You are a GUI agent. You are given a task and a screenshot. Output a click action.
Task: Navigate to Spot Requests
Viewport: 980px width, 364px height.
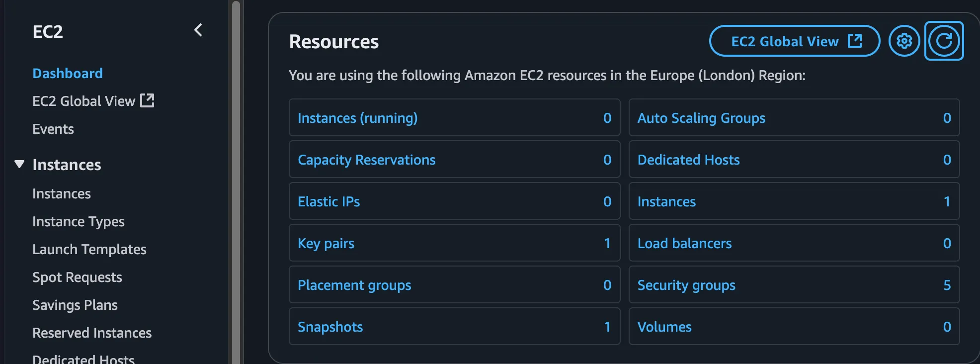click(77, 277)
